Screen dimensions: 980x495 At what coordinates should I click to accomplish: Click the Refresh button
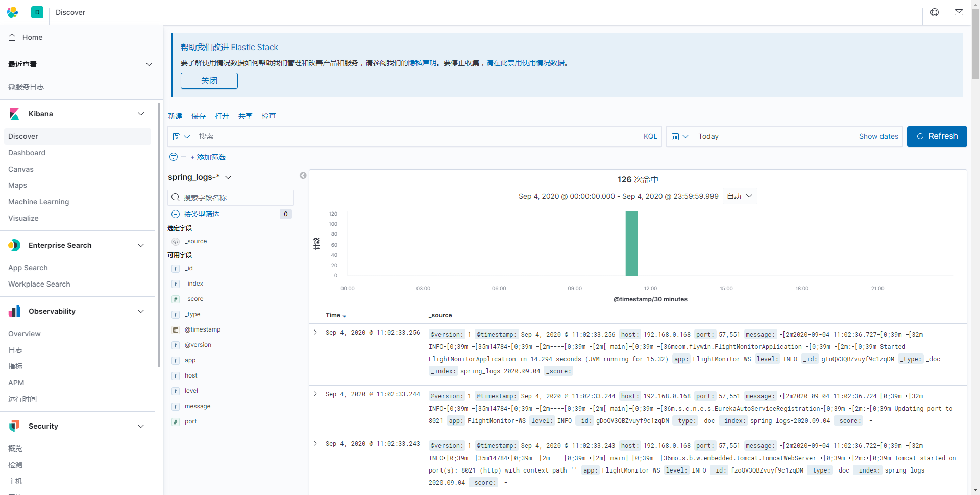coord(937,136)
